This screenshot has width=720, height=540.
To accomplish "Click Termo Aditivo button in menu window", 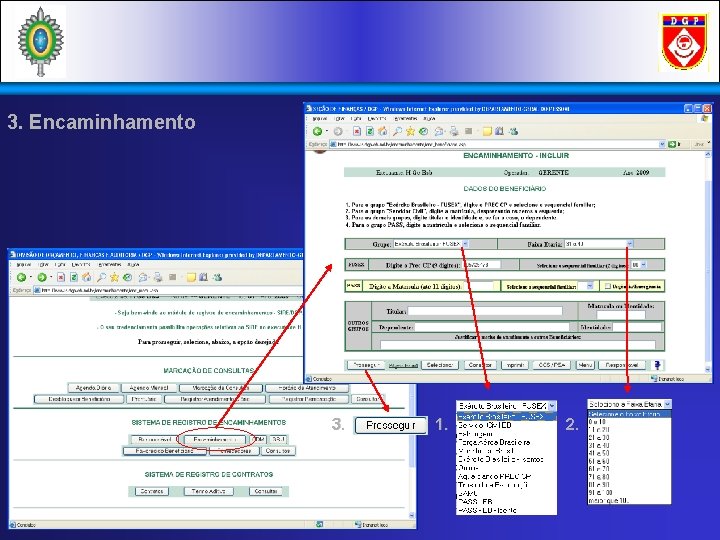I will [208, 491].
